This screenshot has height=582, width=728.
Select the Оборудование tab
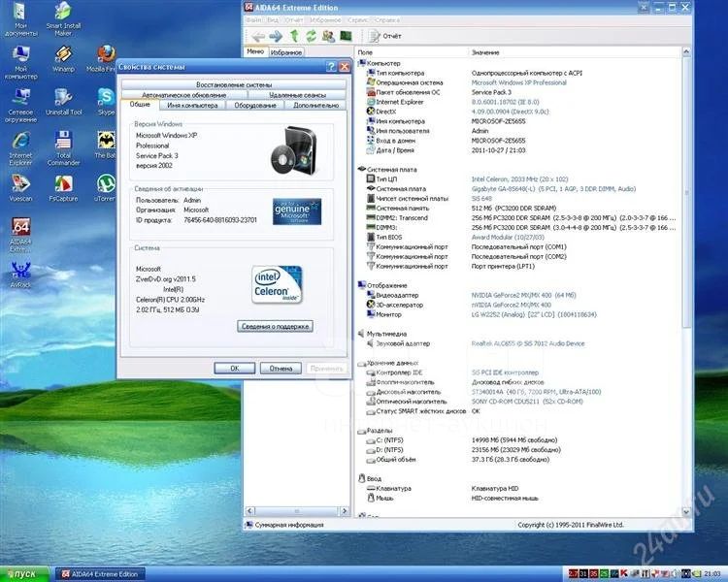[255, 106]
